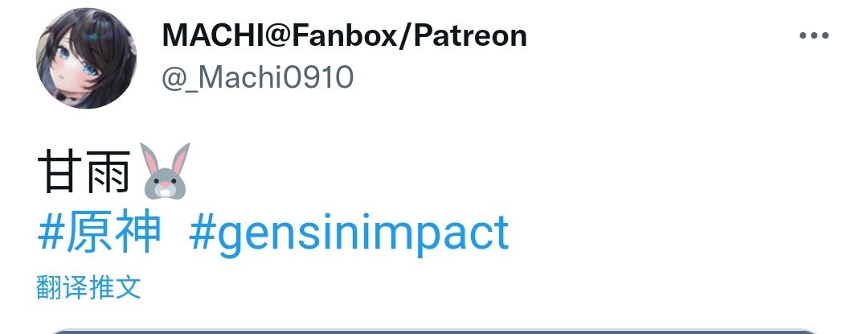
Task: Click the @_Machi0910 handle
Action: pyautogui.click(x=257, y=77)
